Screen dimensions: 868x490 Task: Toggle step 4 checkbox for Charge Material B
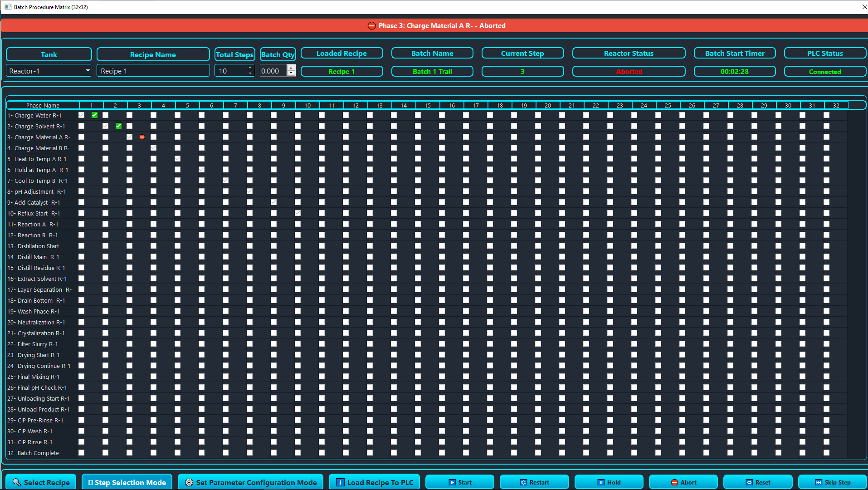pyautogui.click(x=153, y=148)
